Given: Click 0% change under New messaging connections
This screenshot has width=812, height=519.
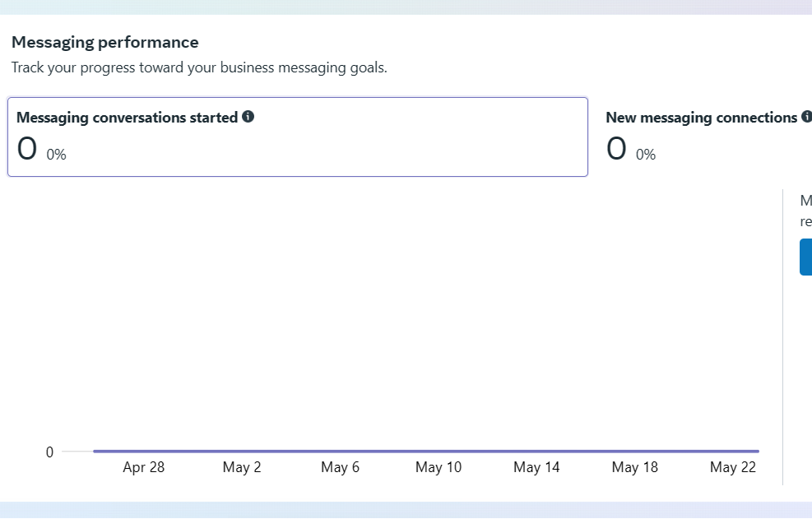Looking at the screenshot, I should (646, 154).
